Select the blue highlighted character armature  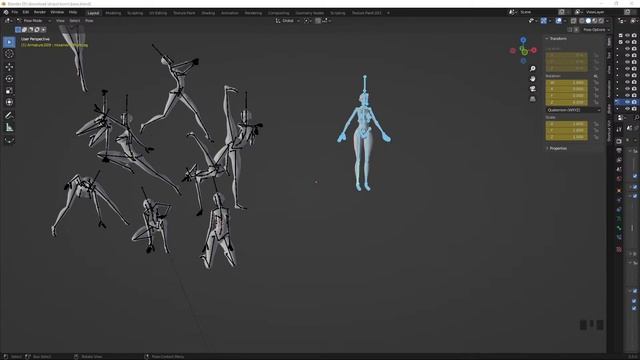point(363,134)
